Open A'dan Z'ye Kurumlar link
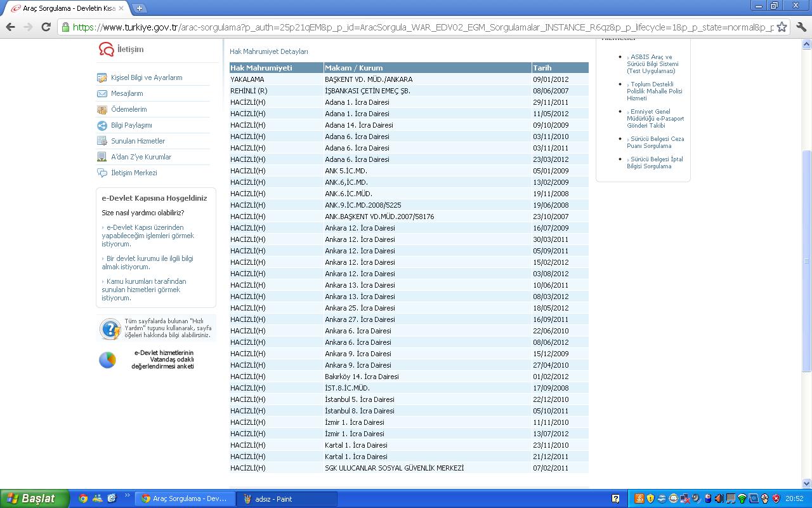 141,157
